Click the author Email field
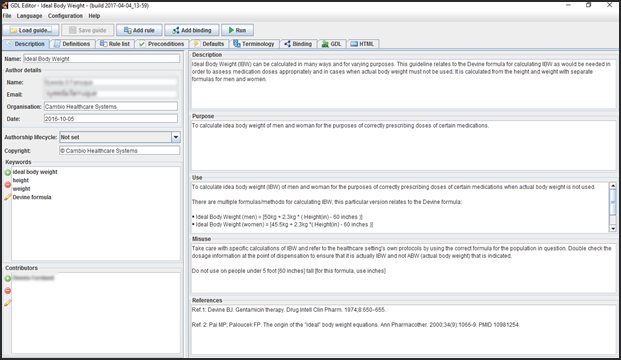The width and height of the screenshot is (621, 360). coord(110,94)
